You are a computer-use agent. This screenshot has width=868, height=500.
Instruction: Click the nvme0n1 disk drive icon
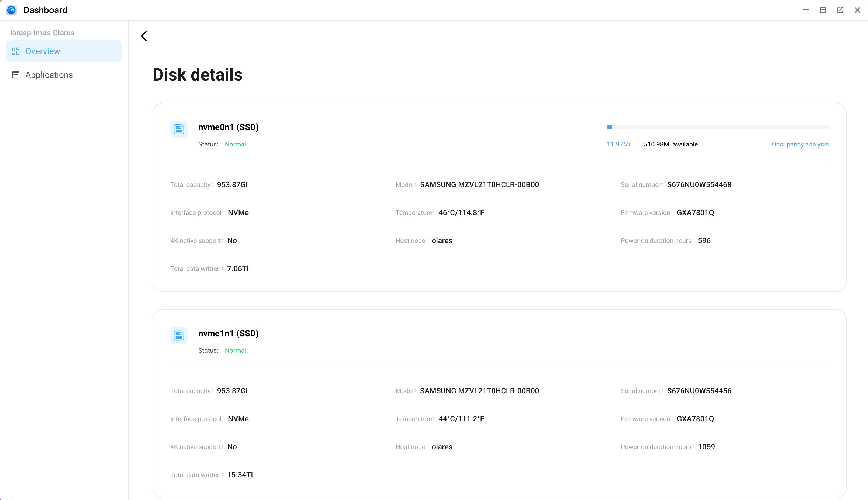(x=179, y=129)
